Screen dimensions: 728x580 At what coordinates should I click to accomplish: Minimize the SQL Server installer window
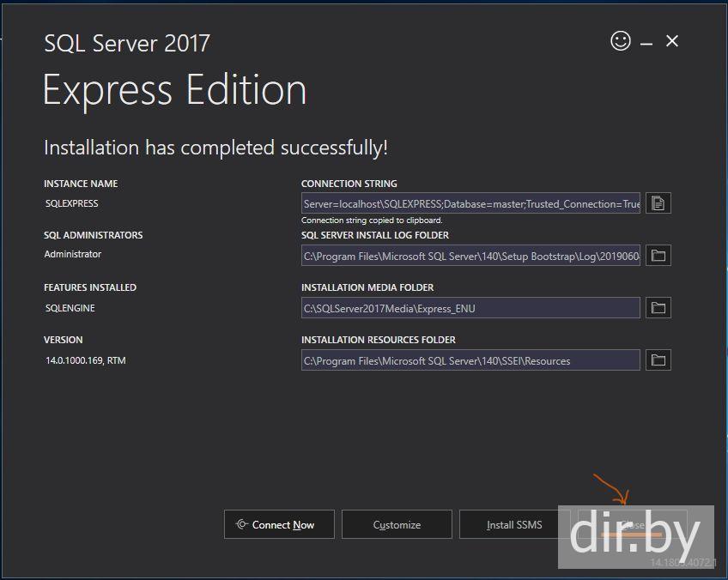646,44
